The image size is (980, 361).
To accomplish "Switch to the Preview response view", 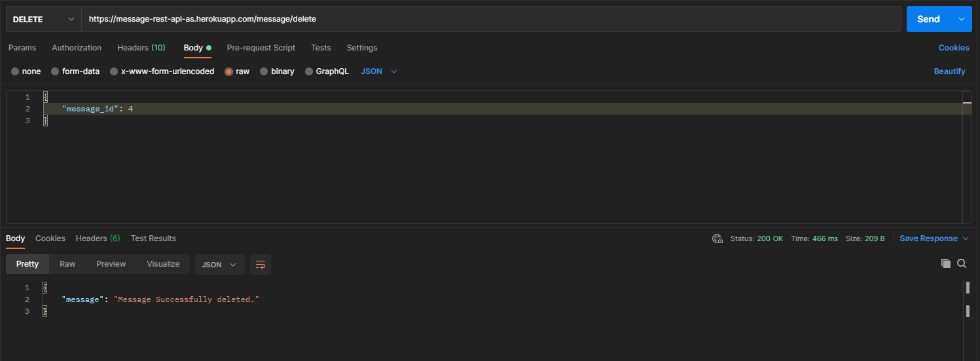I will tap(111, 264).
